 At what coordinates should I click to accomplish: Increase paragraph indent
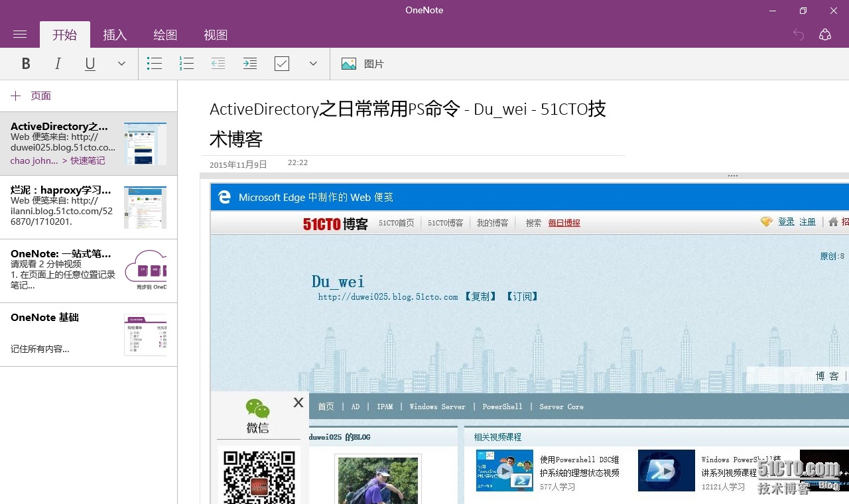pyautogui.click(x=250, y=64)
